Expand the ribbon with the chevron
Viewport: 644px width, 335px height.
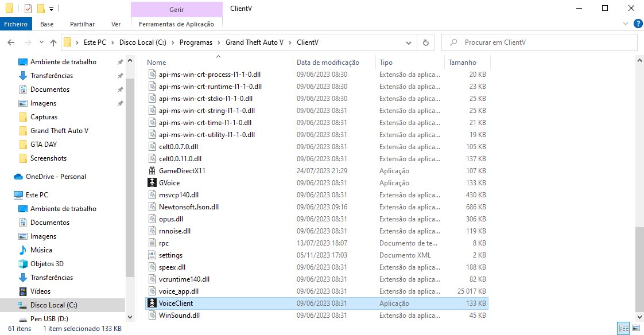[626, 24]
